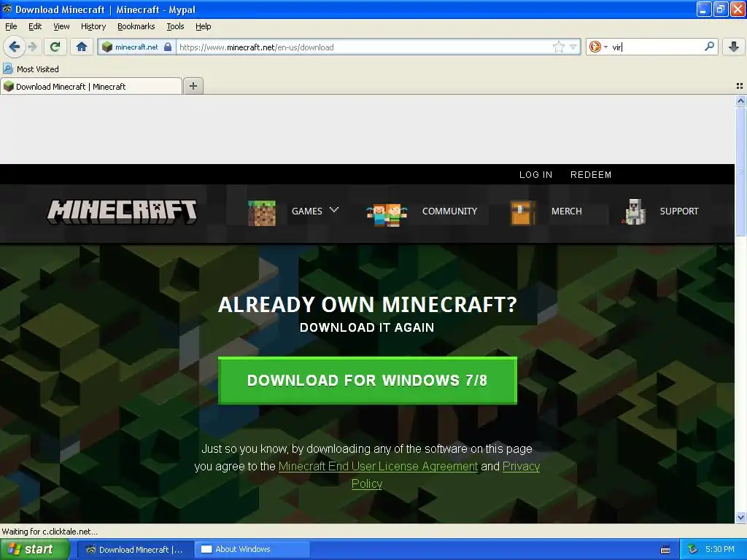Click the vertical scrollbar down arrow
The width and height of the screenshot is (747, 560).
coord(740,517)
